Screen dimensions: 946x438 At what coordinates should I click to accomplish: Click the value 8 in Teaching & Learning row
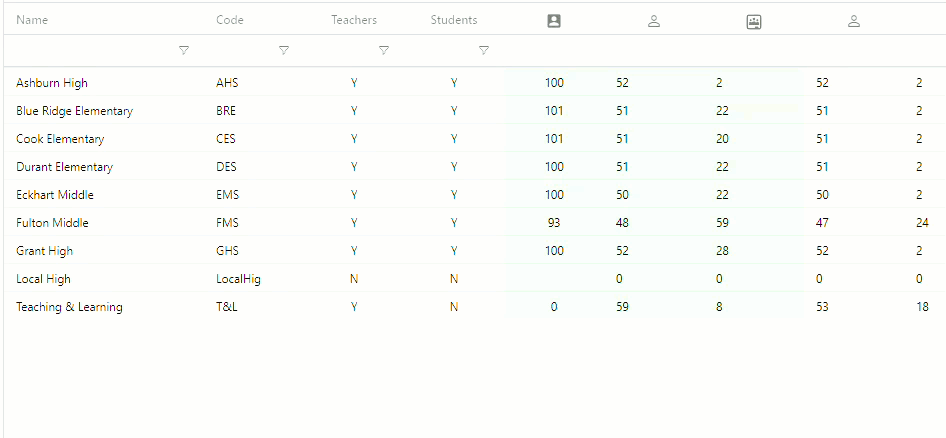point(719,306)
